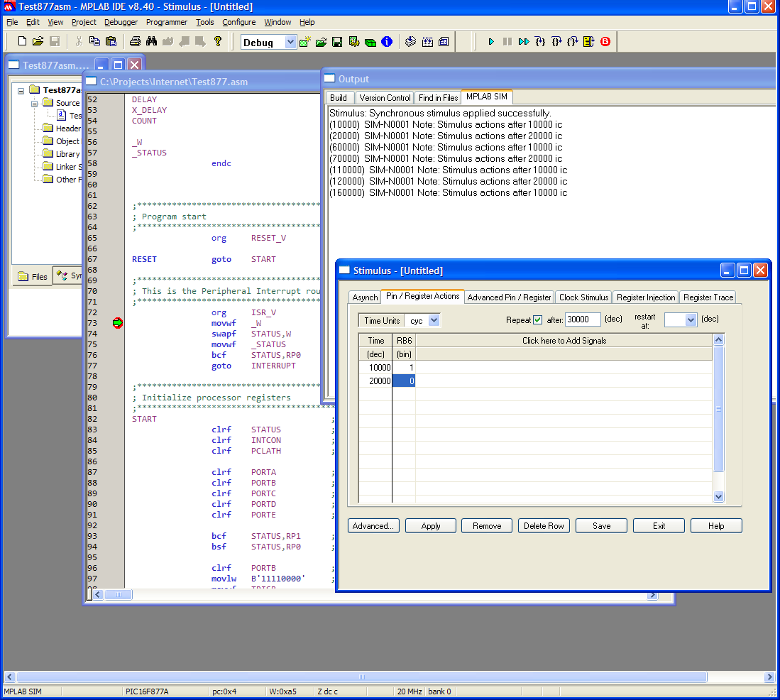Click the Halt pause icon
780x700 pixels.
point(507,42)
